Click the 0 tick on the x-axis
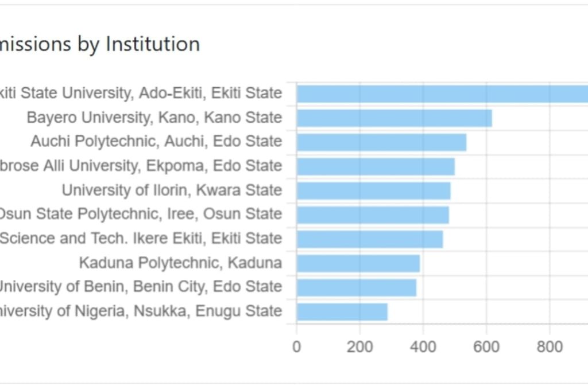Screen dimensions: 588x390 tap(296, 346)
